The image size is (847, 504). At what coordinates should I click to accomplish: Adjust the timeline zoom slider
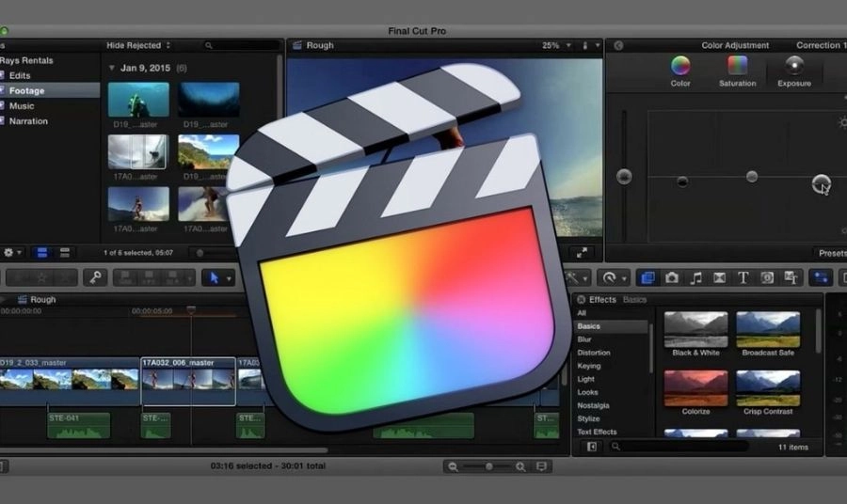click(488, 466)
